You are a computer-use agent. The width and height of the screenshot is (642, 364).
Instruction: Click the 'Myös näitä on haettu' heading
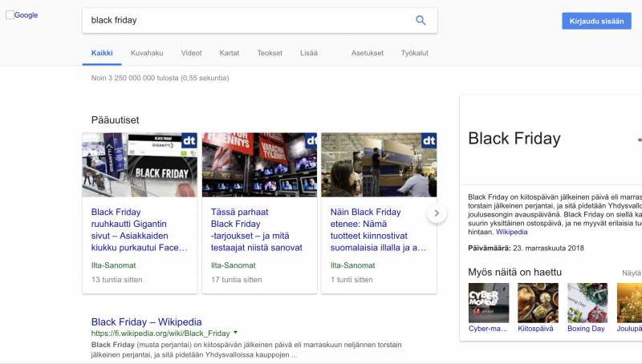[514, 272]
